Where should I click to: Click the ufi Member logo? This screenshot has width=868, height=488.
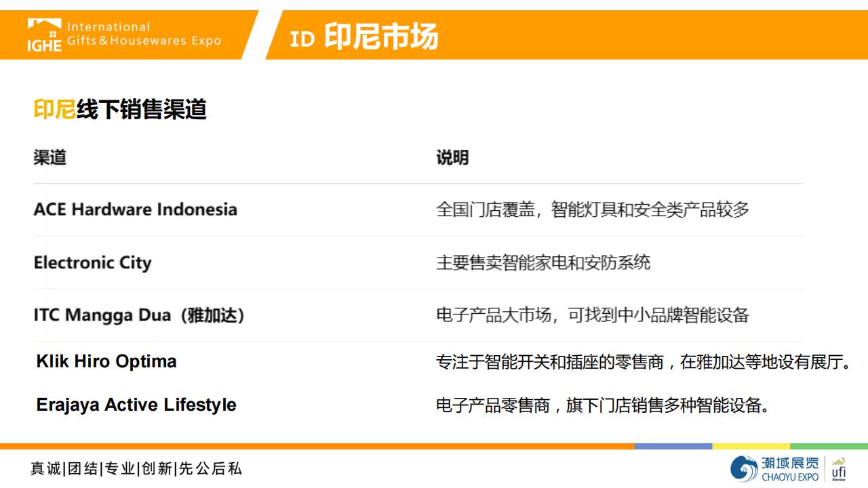click(x=839, y=469)
